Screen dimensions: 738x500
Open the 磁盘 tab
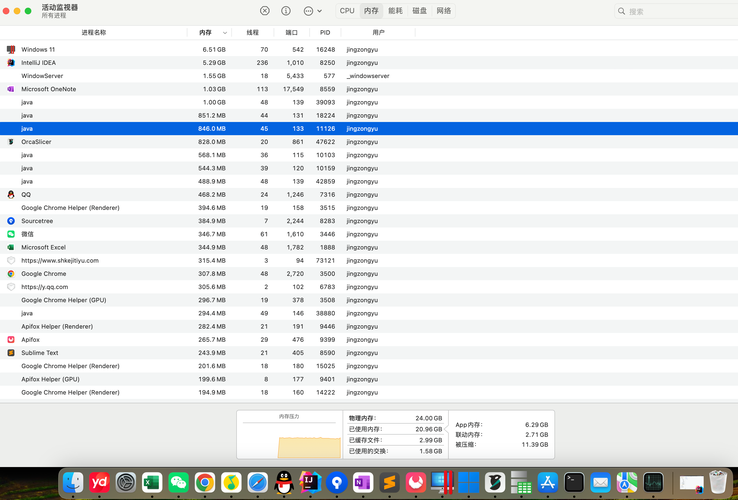[419, 11]
